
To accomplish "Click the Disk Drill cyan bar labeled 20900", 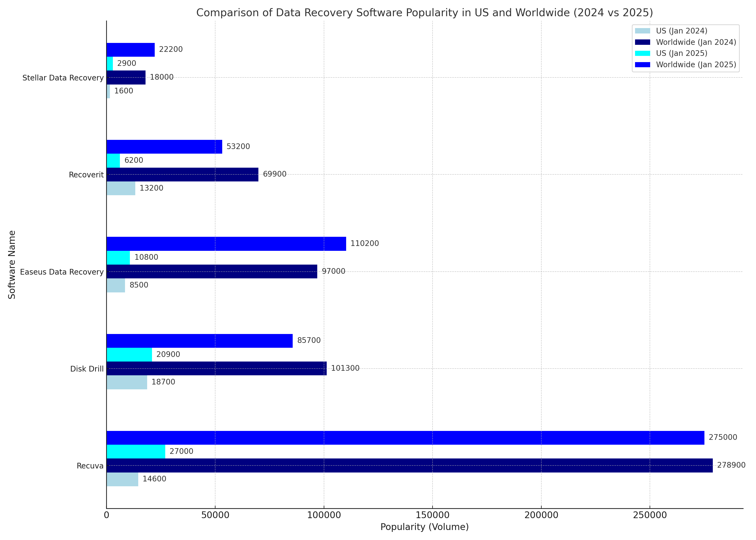I will [x=129, y=355].
